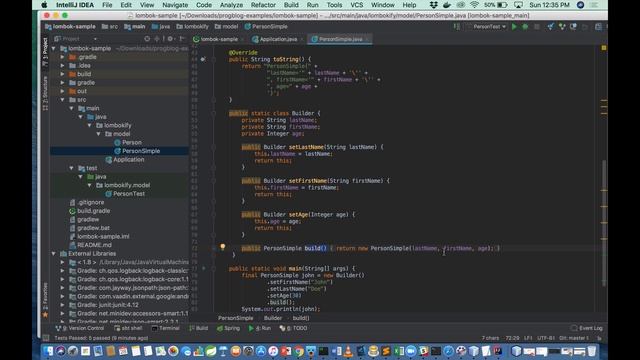The image size is (640, 360).
Task: Click the build() editor breadcrumb at bottom
Action: pos(301,318)
